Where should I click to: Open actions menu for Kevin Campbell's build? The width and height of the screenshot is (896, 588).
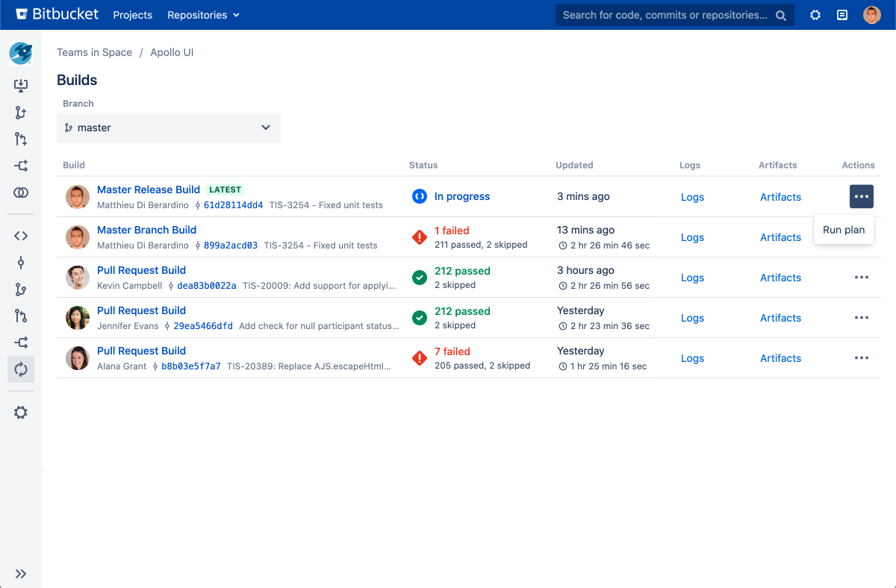[862, 278]
